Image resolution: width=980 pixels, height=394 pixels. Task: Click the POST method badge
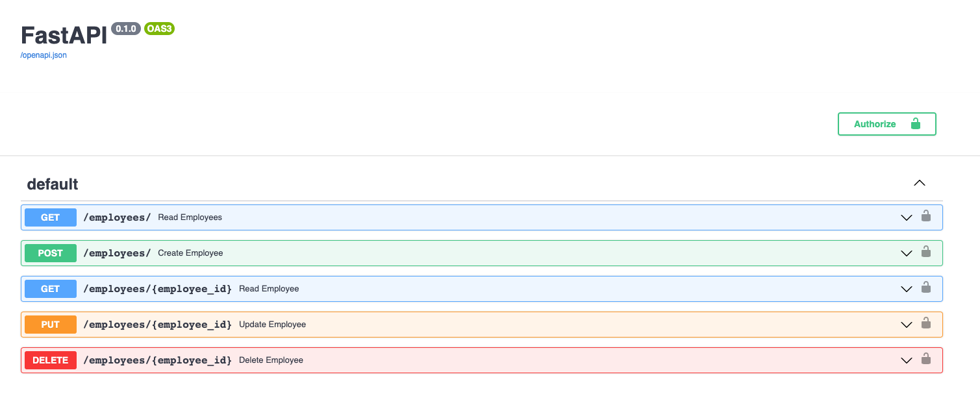pos(51,253)
